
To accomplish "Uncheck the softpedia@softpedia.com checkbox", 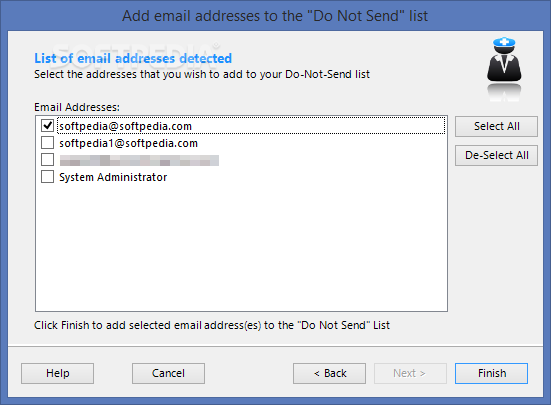I will click(x=47, y=126).
